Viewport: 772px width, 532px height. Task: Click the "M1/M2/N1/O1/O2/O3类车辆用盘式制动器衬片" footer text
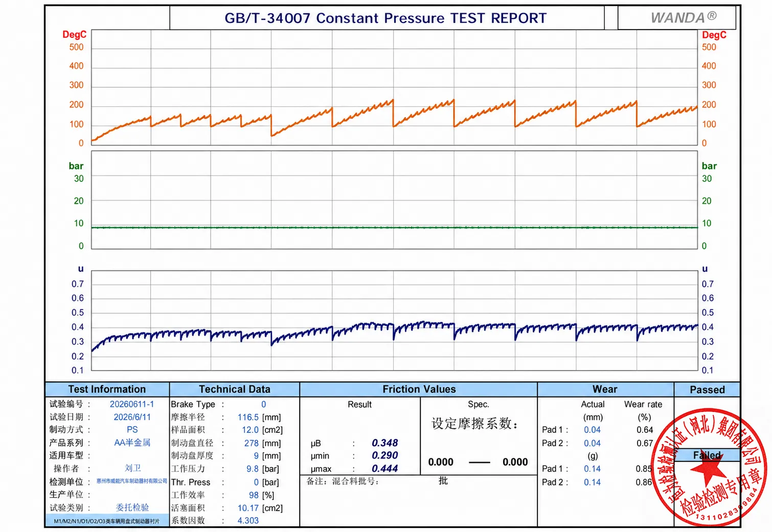coord(107,521)
